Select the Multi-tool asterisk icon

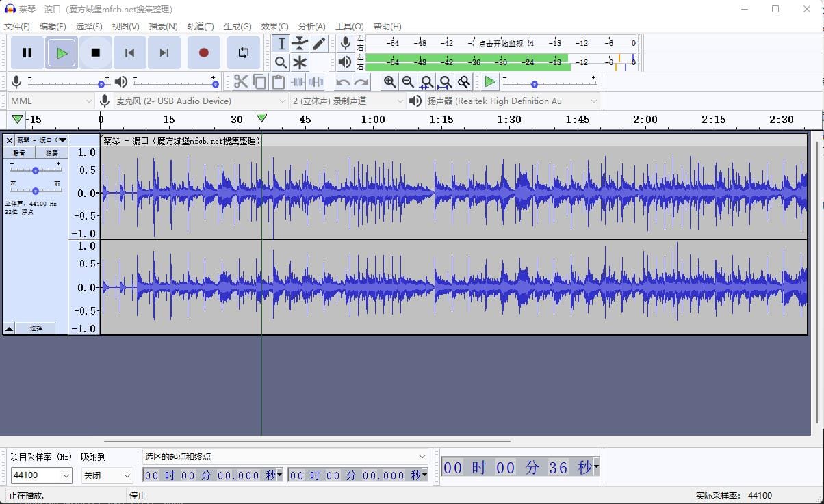[x=300, y=63]
